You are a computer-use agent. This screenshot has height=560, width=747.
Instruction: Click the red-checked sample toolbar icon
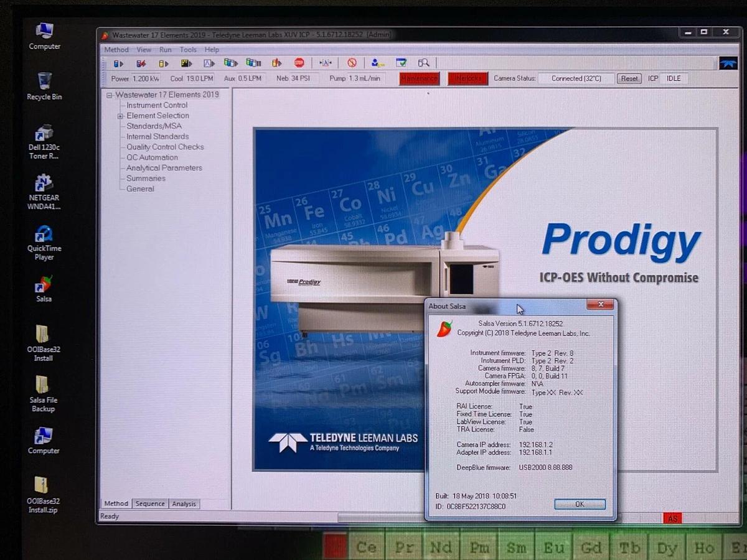pos(141,63)
